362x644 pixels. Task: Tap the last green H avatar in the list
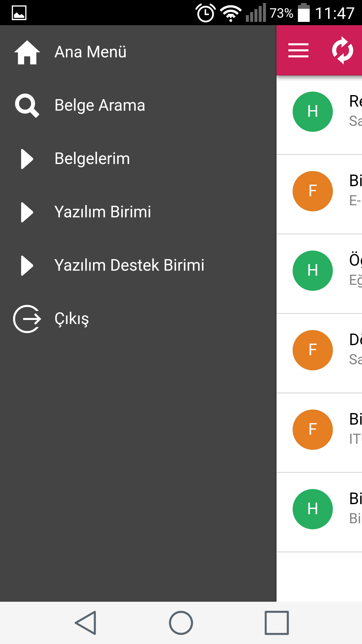point(313,509)
